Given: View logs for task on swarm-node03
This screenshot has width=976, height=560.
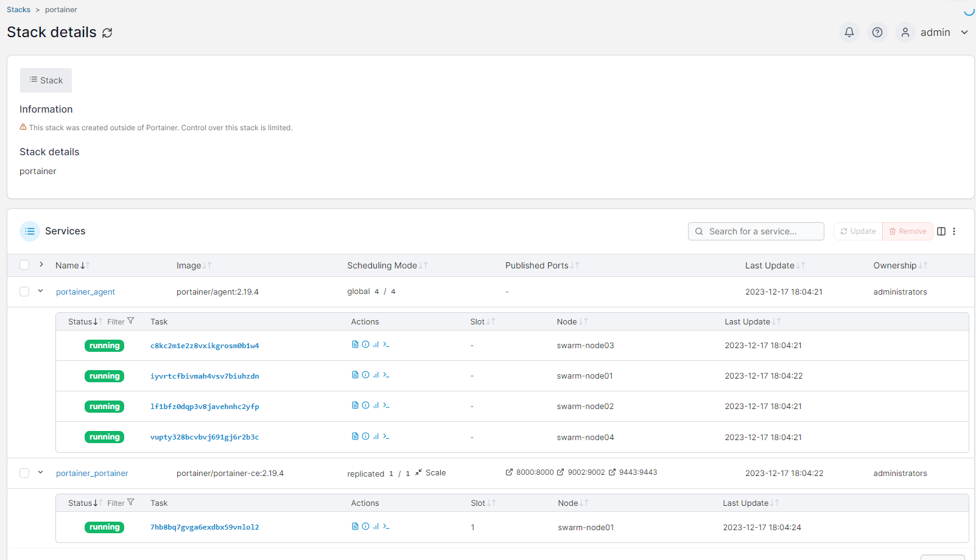Looking at the screenshot, I should tap(355, 345).
